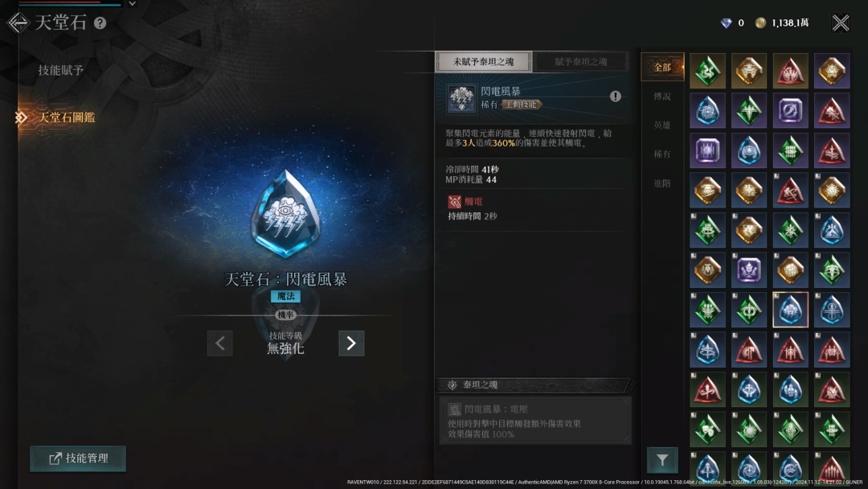Select the green serpent stone in top row
868x489 pixels.
[707, 71]
